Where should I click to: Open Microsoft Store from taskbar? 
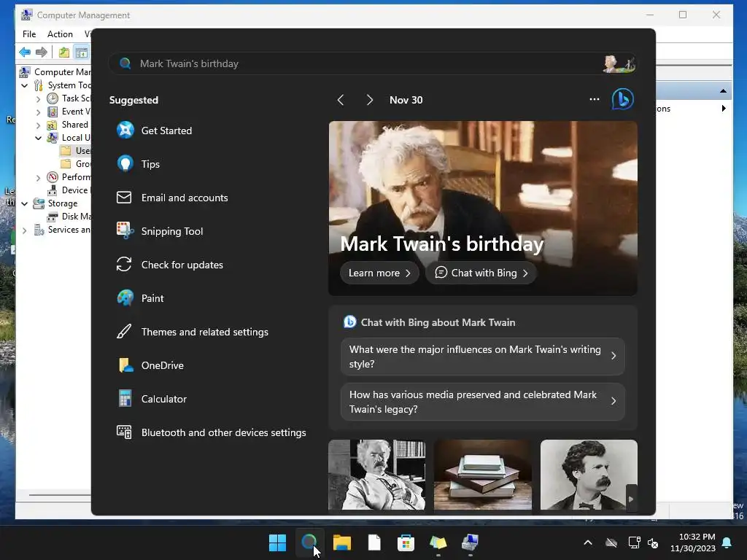[406, 542]
